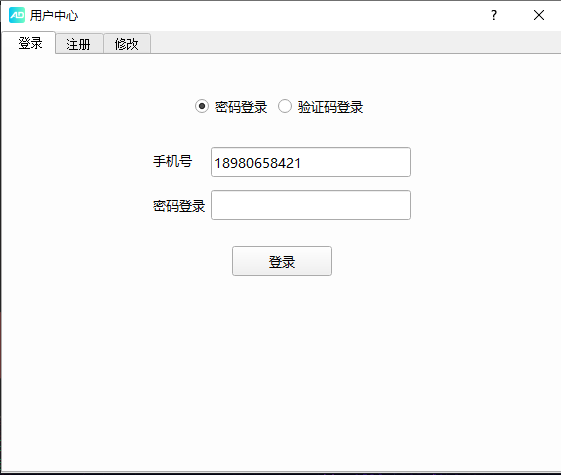Open the 注册 tab
This screenshot has height=475, width=561.
pyautogui.click(x=79, y=44)
